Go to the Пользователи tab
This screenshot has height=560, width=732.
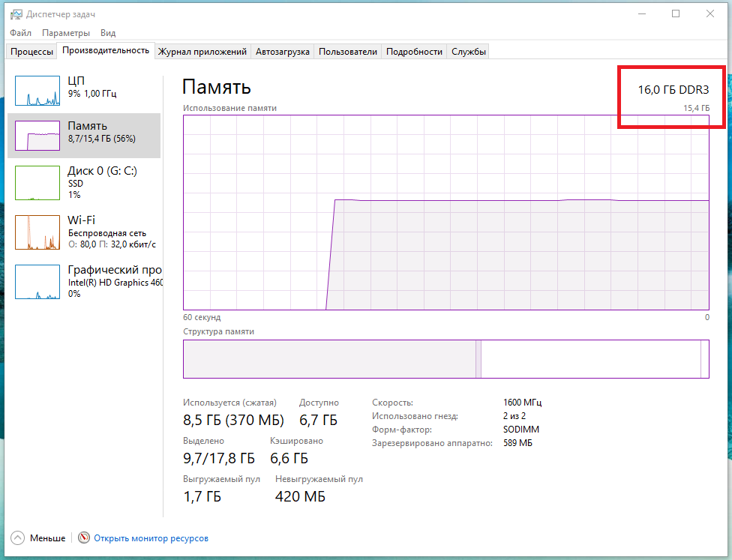click(348, 51)
